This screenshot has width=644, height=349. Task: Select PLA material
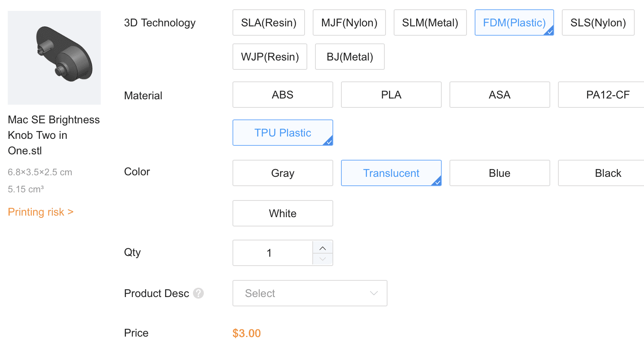(391, 95)
